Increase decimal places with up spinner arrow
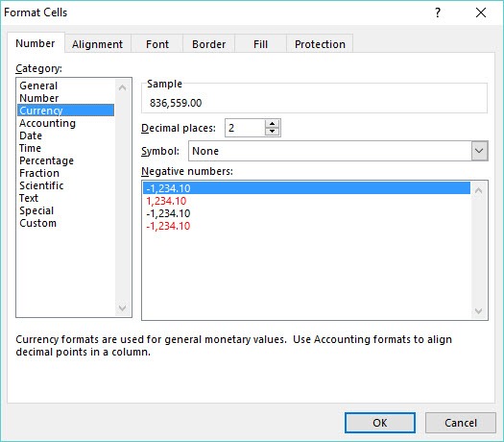 click(273, 124)
